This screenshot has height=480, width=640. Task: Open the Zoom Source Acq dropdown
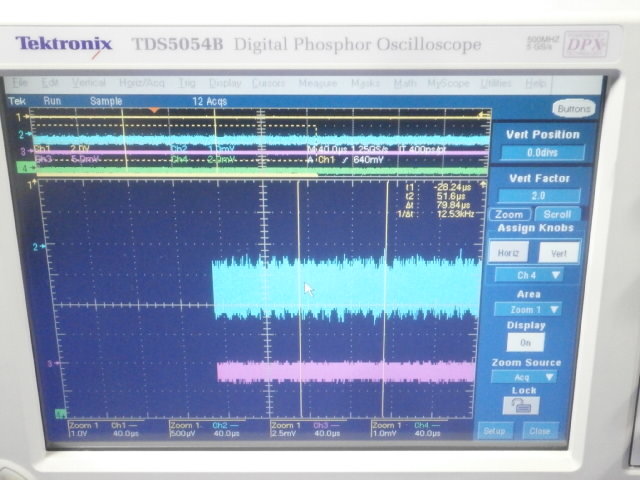point(524,377)
